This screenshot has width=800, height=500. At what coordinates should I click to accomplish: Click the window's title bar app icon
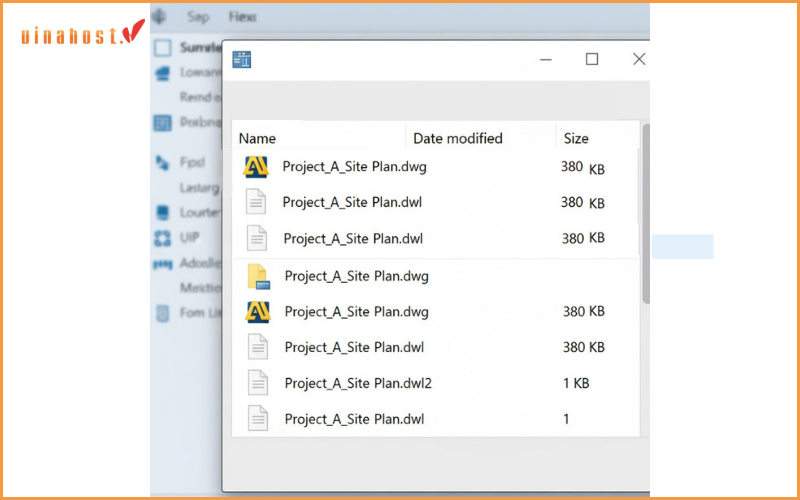click(x=242, y=60)
